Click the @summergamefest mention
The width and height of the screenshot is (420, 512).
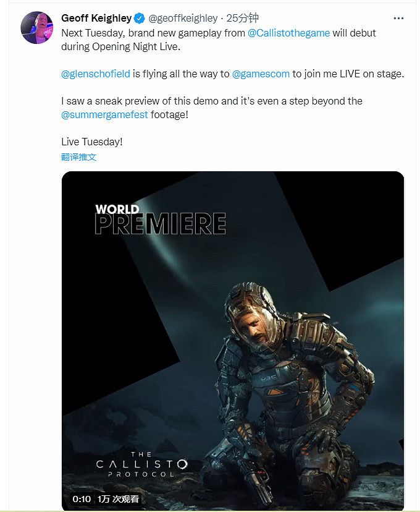coord(105,114)
